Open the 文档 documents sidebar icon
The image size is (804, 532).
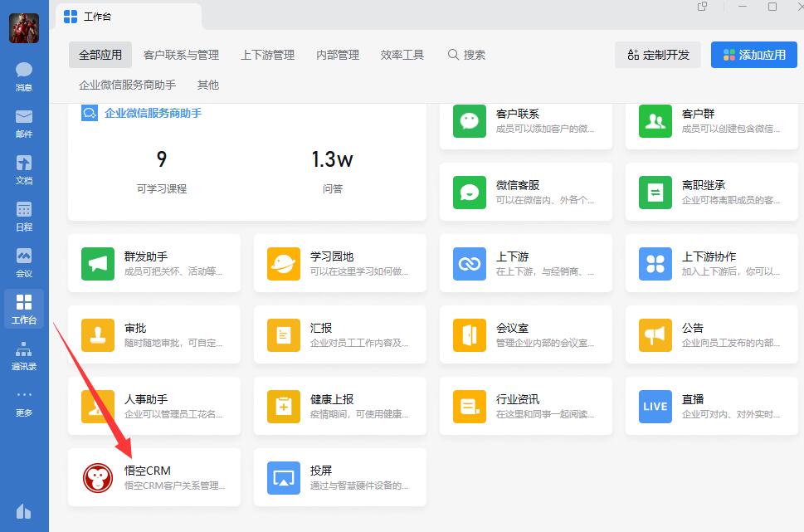point(24,168)
